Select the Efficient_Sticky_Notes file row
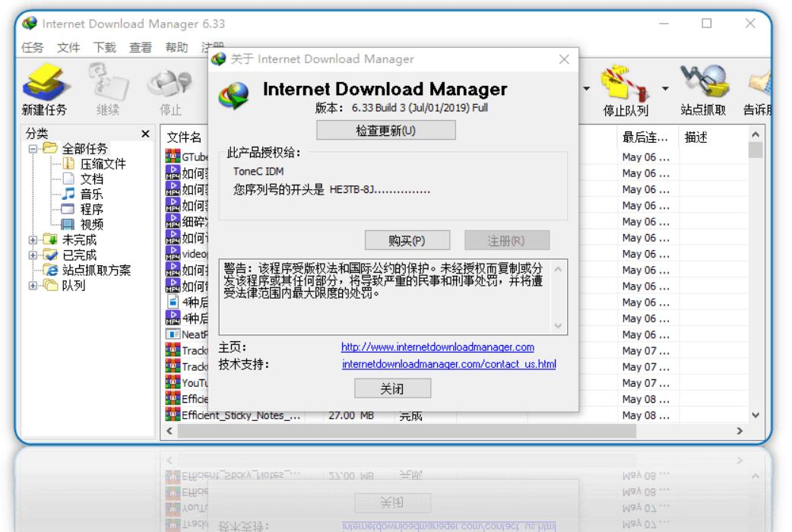 click(455, 415)
